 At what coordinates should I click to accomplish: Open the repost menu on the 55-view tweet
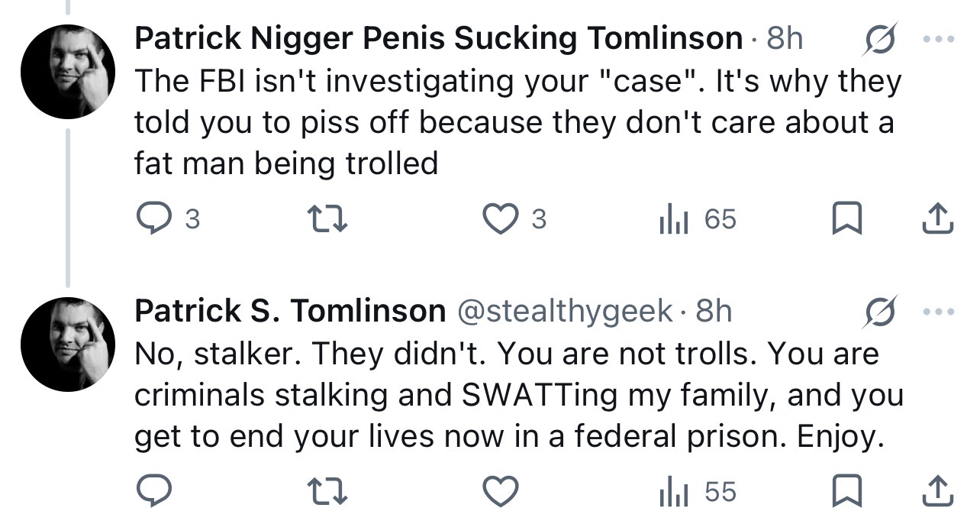[x=327, y=492]
